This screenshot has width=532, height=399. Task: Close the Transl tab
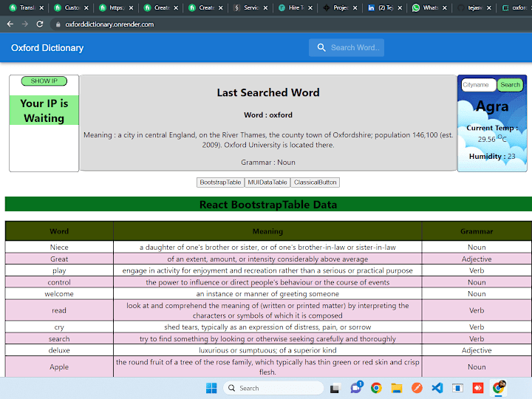(x=41, y=7)
